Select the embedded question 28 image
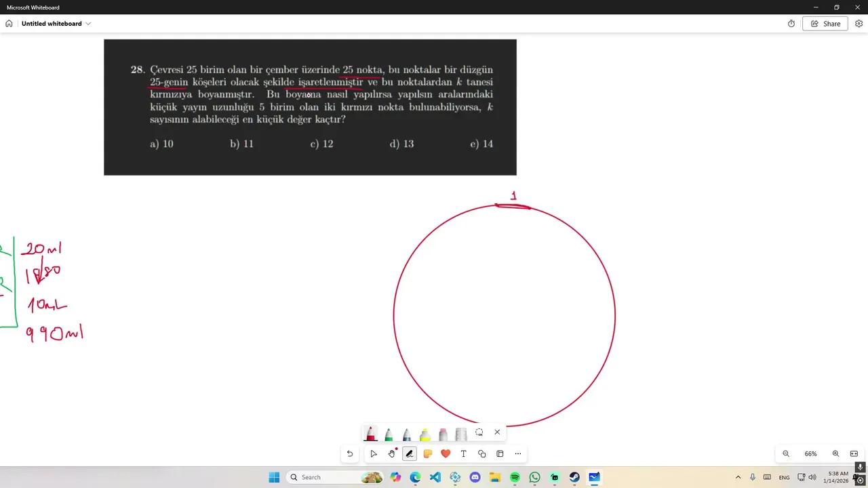The height and width of the screenshot is (488, 868). click(x=310, y=107)
